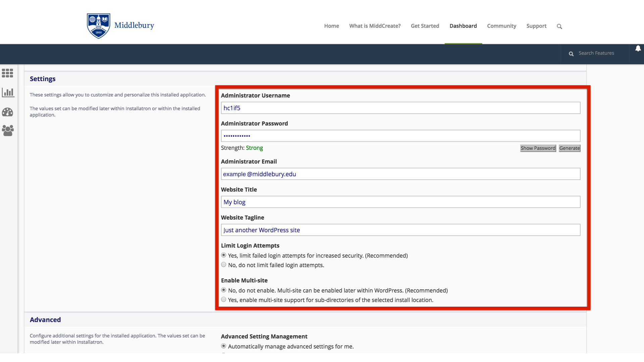
Task: Click the top navigation search magnifier
Action: 559,26
